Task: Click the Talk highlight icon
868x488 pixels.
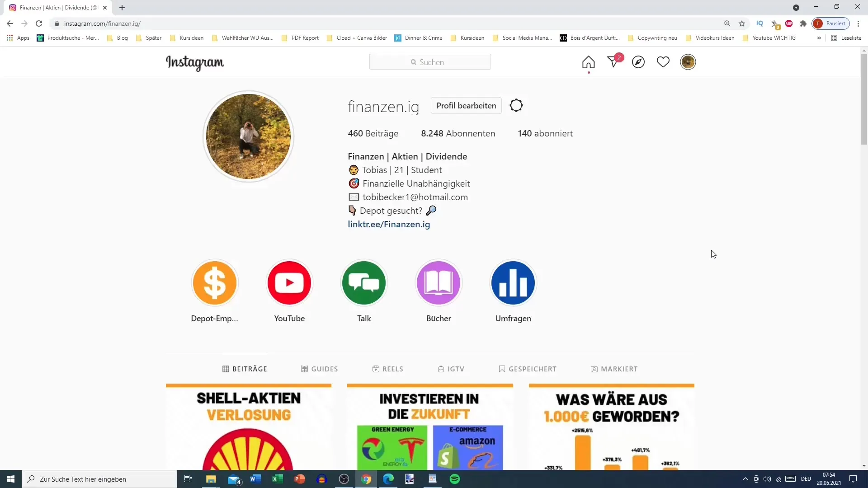Action: 363,282
